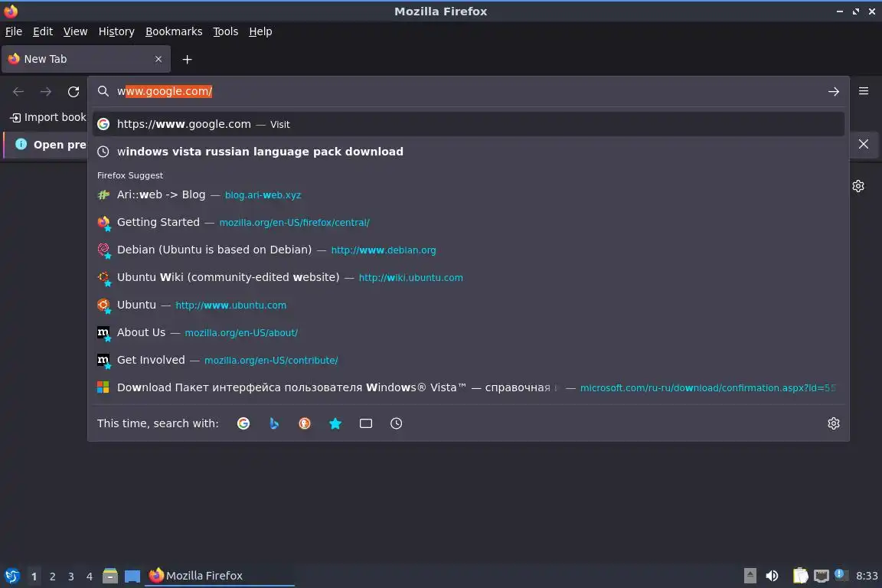Open file manager icon in taskbar
The width and height of the screenshot is (882, 588).
click(x=110, y=576)
